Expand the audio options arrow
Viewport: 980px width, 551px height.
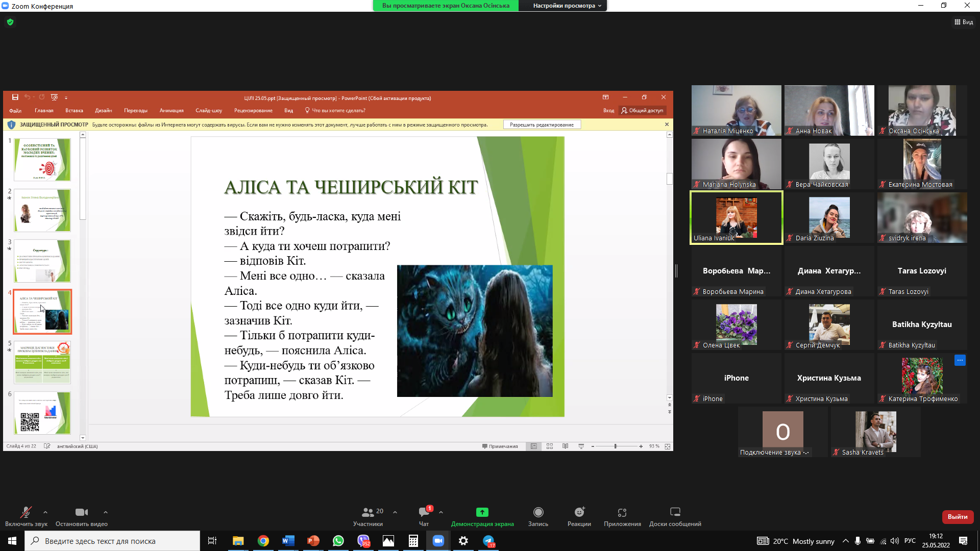45,512
